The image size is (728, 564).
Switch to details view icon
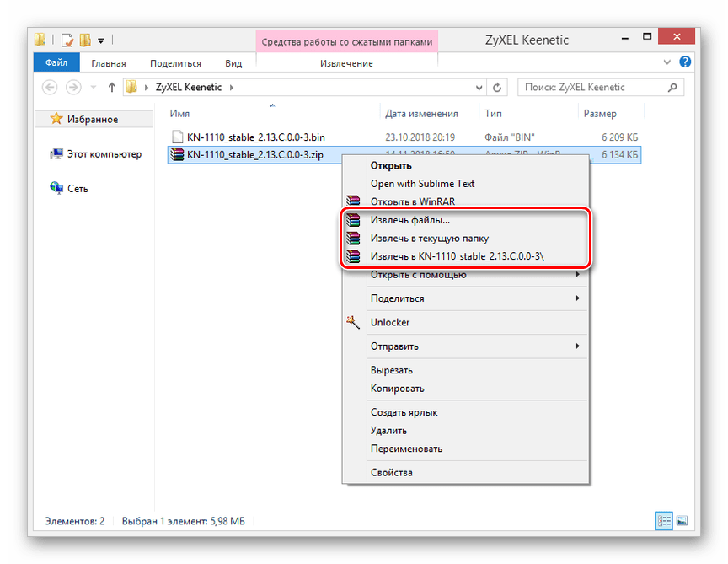pos(664,521)
